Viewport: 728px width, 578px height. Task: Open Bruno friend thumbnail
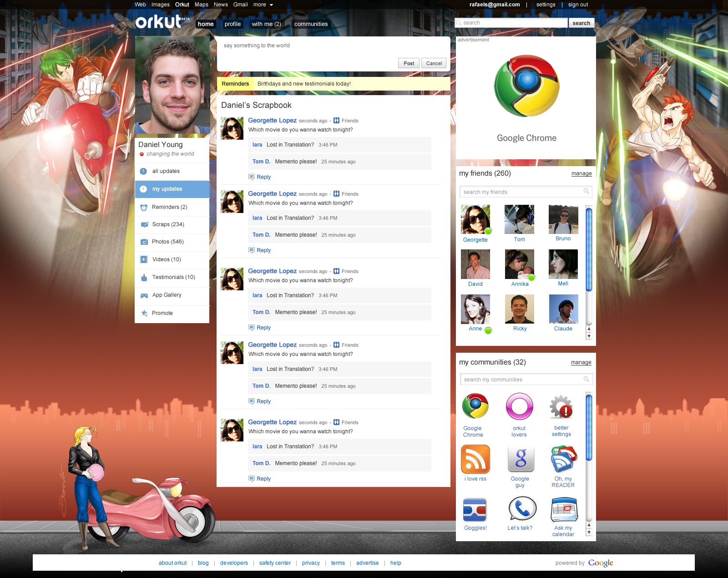tap(563, 219)
